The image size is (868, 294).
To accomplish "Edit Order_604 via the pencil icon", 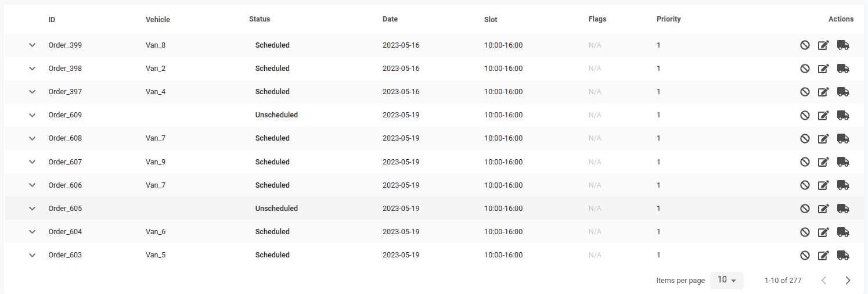I will point(823,232).
